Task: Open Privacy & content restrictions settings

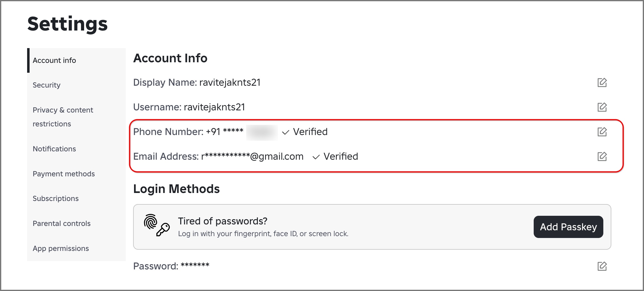Action: pos(63,117)
